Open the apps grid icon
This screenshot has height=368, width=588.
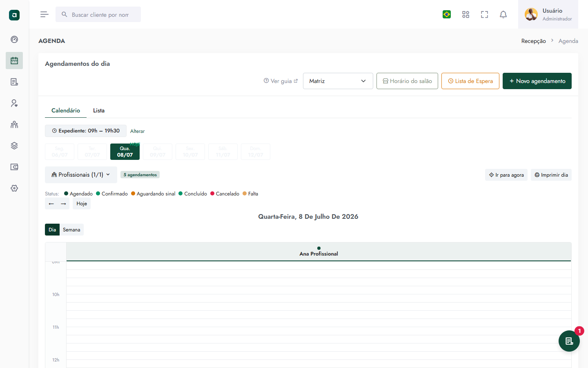[465, 14]
